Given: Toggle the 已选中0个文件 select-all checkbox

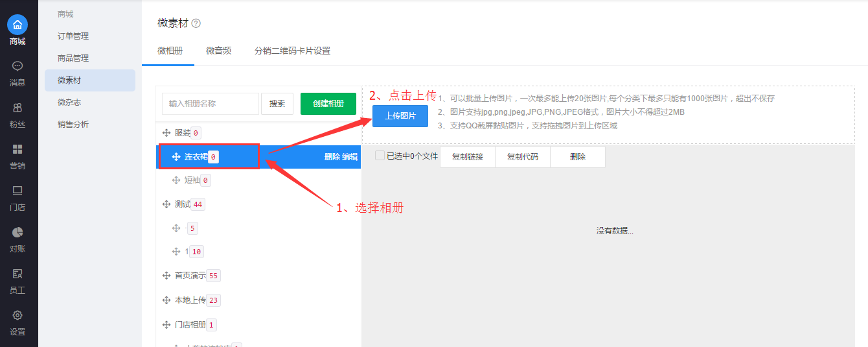Looking at the screenshot, I should (380, 156).
